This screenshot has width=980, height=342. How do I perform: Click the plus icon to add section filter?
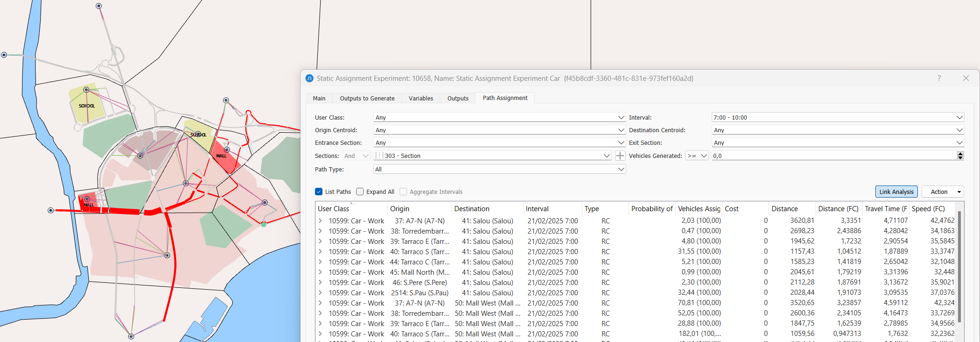click(620, 156)
